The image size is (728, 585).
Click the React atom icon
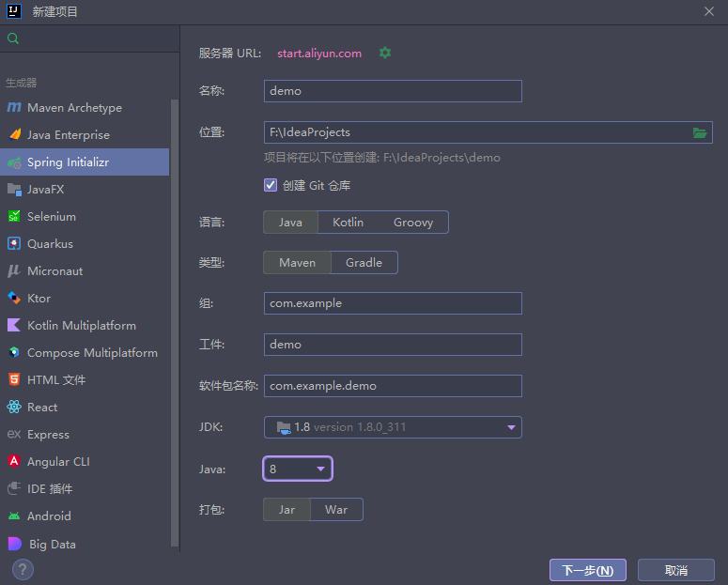click(x=14, y=408)
